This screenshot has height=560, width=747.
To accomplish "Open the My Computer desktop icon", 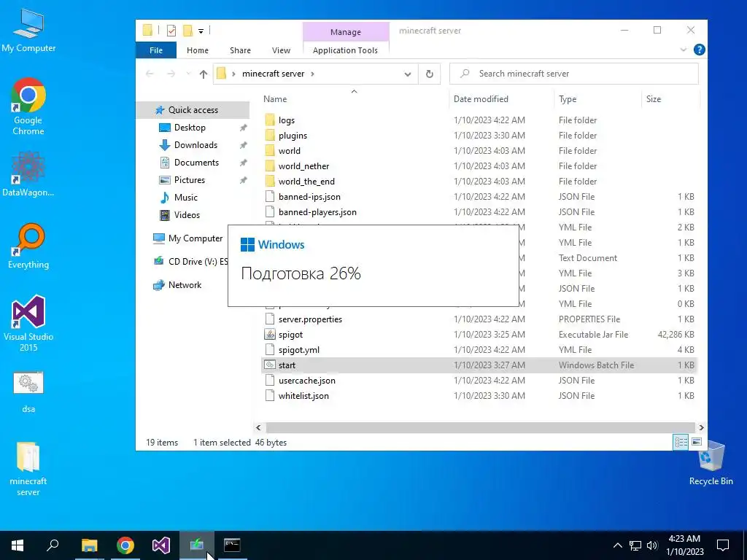I will point(28,30).
